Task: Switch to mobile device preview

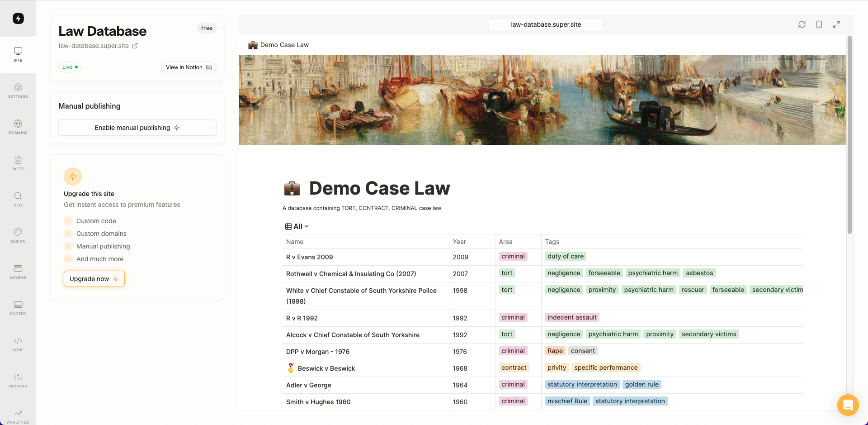Action: tap(819, 24)
